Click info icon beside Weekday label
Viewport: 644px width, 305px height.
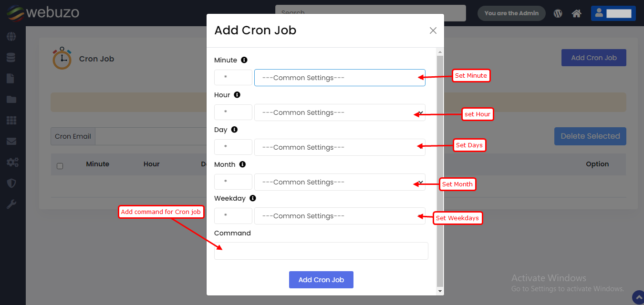point(253,198)
